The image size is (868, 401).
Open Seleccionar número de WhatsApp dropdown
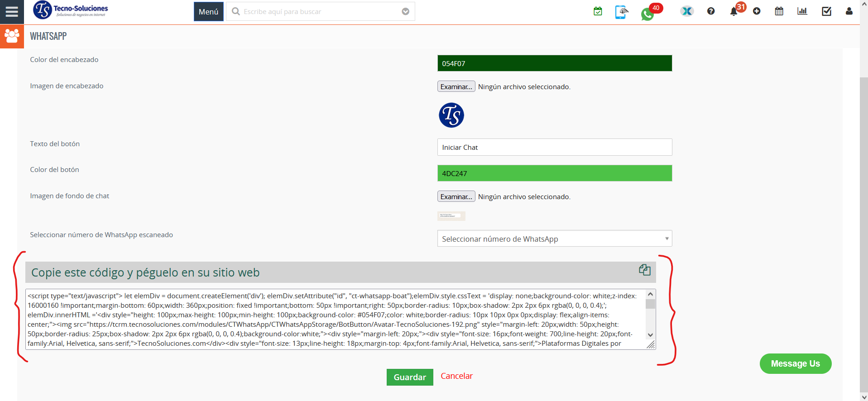(554, 239)
